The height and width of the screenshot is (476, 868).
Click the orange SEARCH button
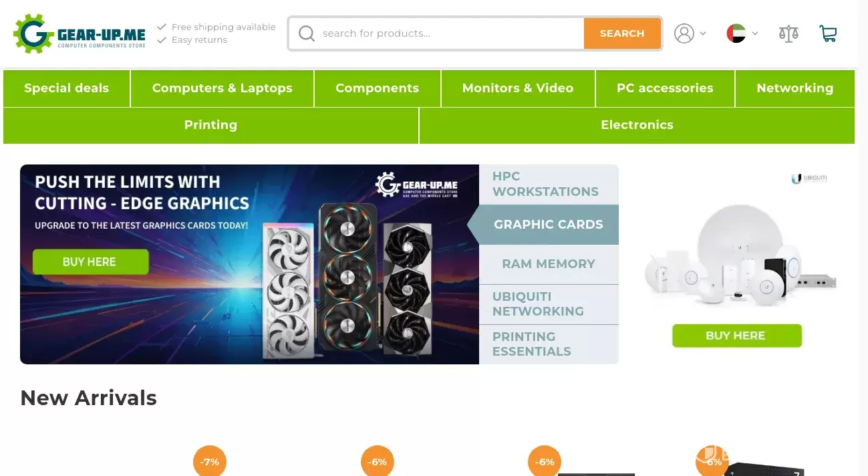pos(622,33)
